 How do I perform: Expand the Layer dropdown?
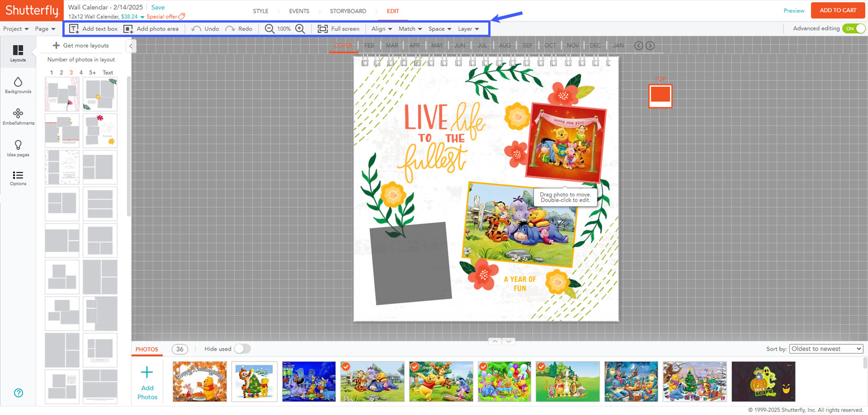468,29
